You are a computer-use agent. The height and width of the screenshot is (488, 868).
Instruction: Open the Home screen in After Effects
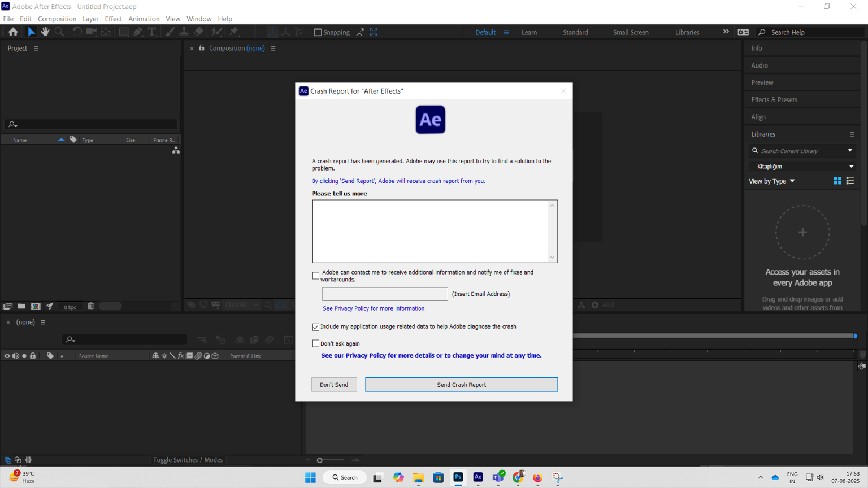(13, 32)
